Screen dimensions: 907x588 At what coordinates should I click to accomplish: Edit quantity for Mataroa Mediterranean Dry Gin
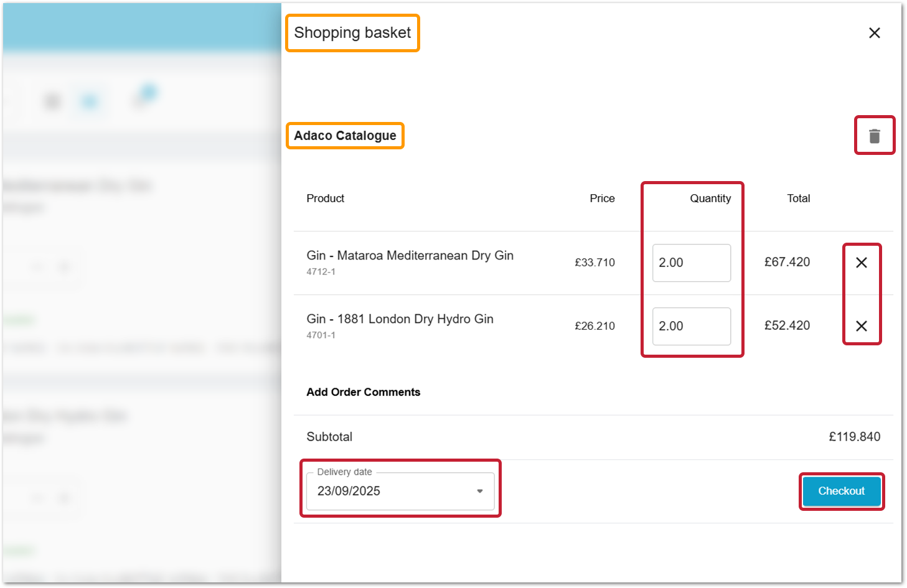[691, 263]
